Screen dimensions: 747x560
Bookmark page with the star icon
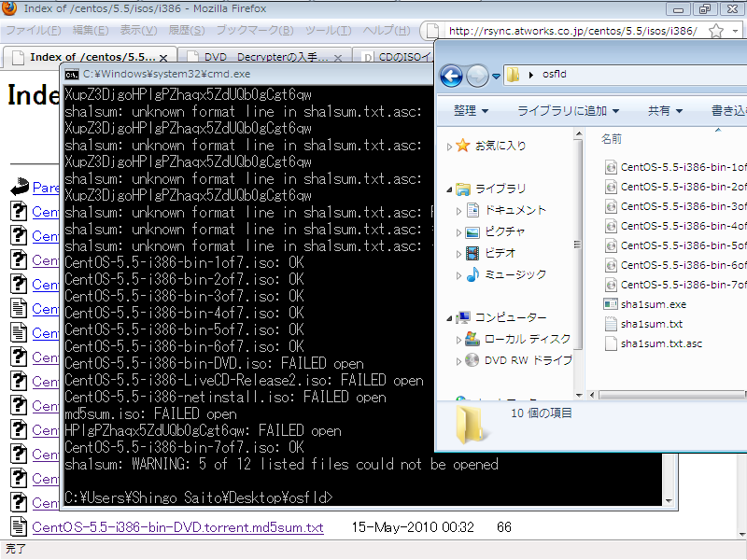[x=715, y=31]
